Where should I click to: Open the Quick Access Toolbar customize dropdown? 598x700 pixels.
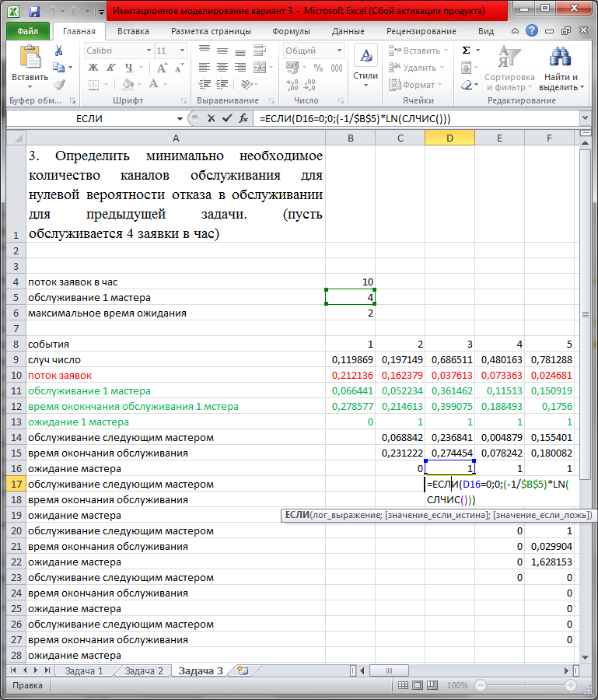101,12
